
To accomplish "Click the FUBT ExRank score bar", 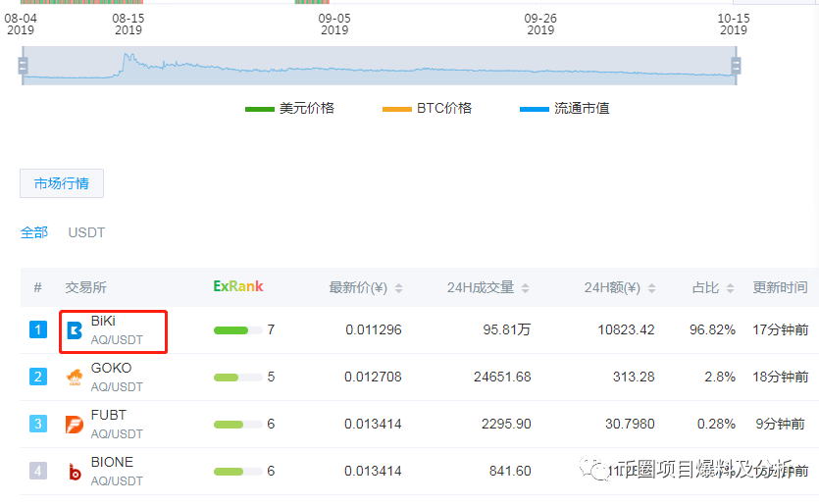I will (237, 425).
